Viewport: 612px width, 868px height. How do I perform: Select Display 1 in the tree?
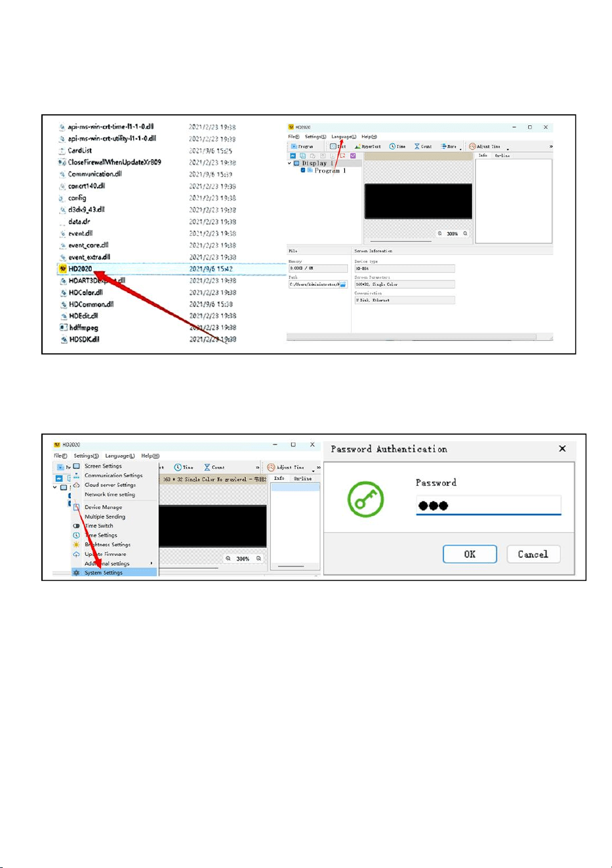[317, 163]
